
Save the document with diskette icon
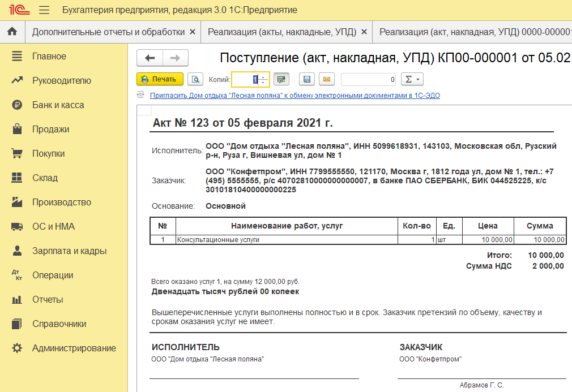point(307,79)
